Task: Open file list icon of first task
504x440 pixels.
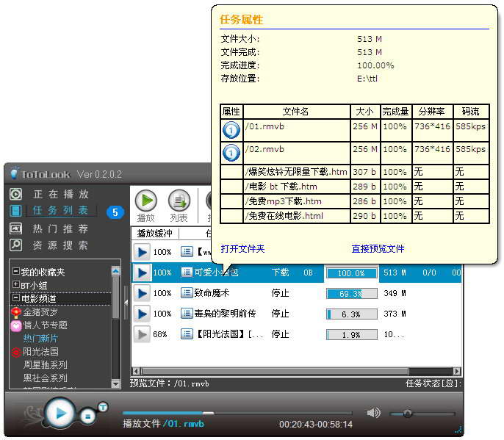Action: tap(187, 252)
